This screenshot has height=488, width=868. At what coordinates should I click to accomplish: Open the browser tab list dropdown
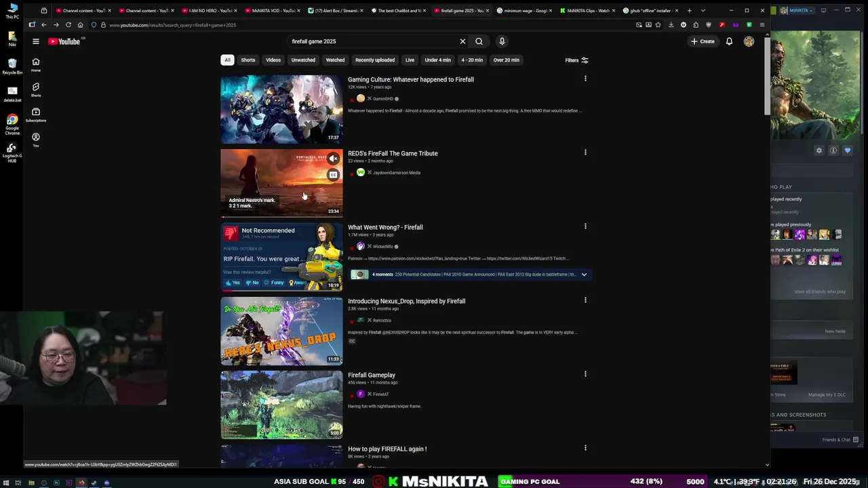point(703,11)
